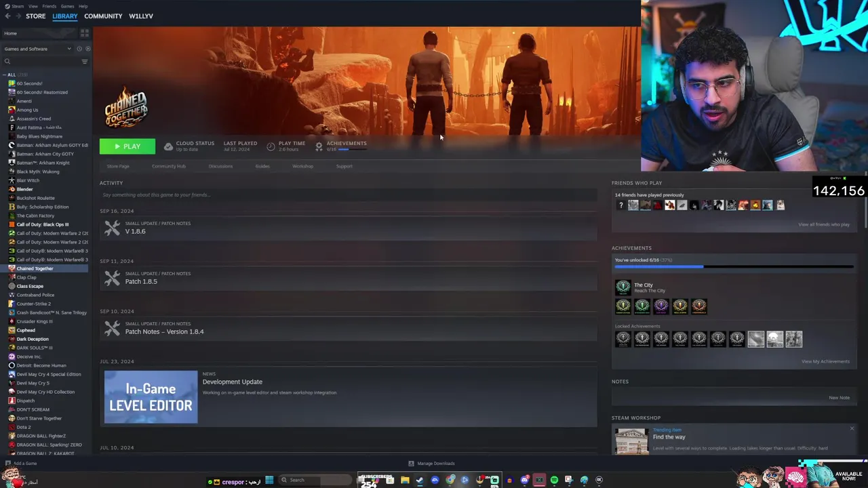Click Steam icon on taskbar
This screenshot has width=868, height=488.
click(x=420, y=480)
